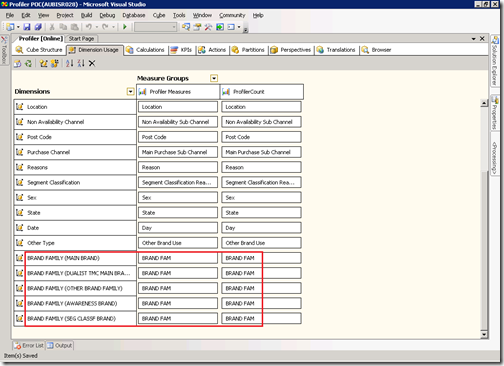Select the Non Availability Channel dimension

pos(75,122)
